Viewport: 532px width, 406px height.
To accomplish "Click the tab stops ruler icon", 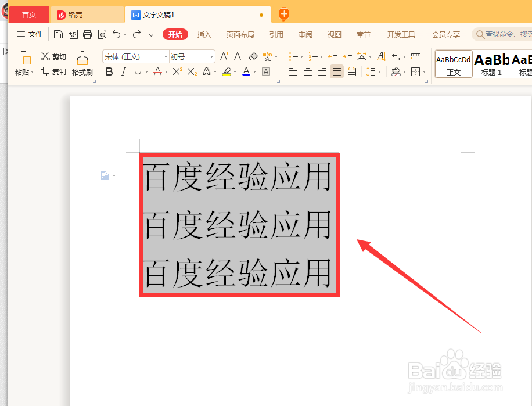I will click(x=416, y=56).
